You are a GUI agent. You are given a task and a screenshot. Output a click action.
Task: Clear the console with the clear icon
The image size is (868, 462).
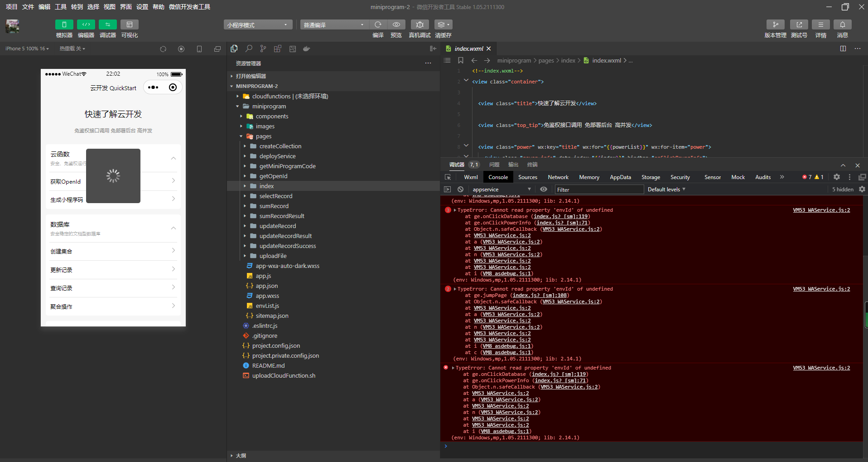(x=460, y=190)
